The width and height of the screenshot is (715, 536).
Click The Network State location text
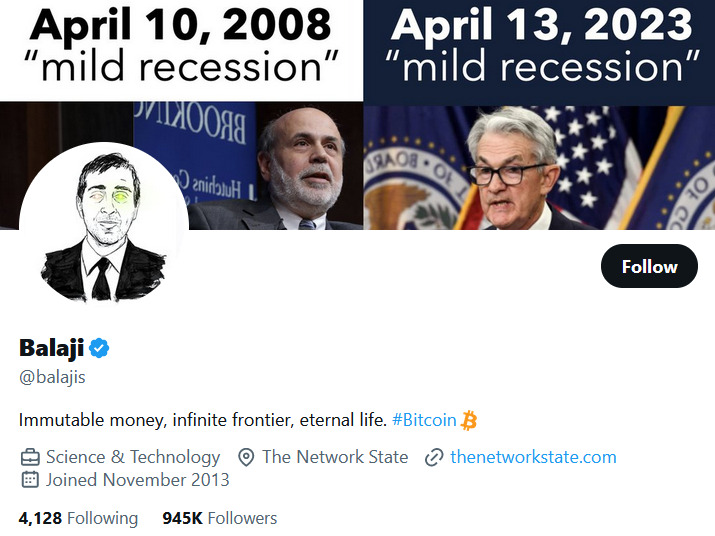click(x=335, y=457)
